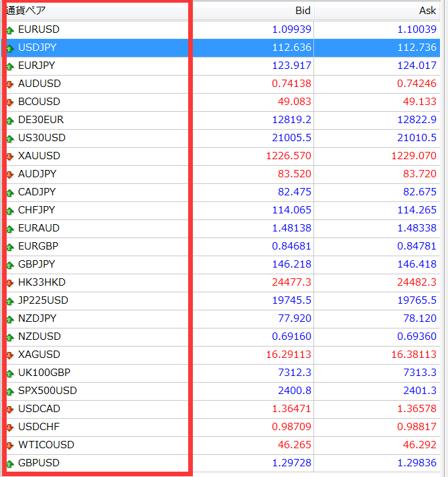Screen dimensions: 448x477
Task: Click the XAUUSD bid price 1226.570
Action: pyautogui.click(x=289, y=156)
